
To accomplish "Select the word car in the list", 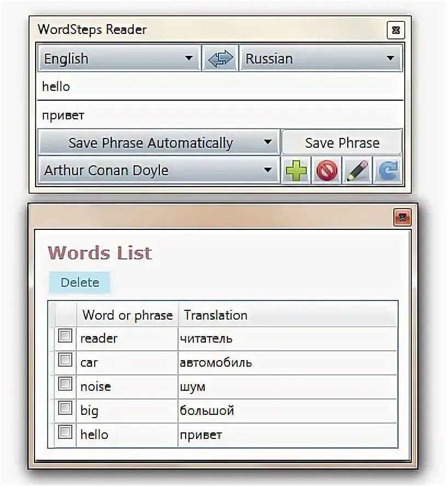I will pos(89,363).
